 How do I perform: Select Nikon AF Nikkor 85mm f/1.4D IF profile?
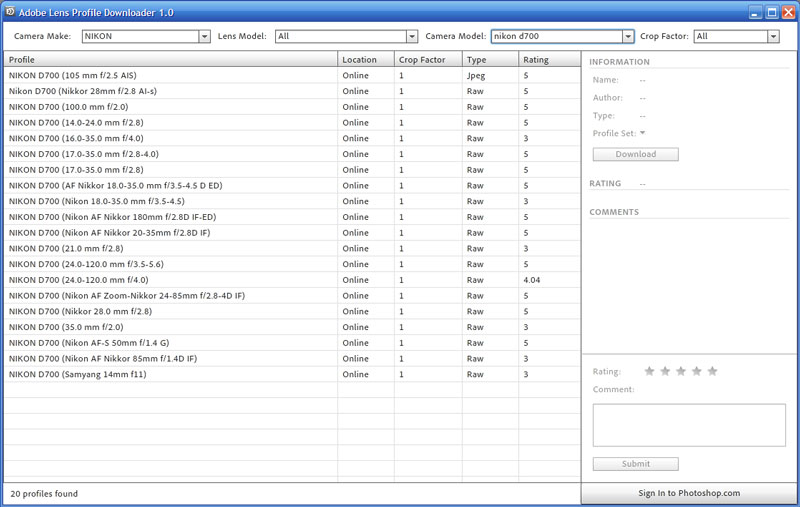click(x=292, y=359)
